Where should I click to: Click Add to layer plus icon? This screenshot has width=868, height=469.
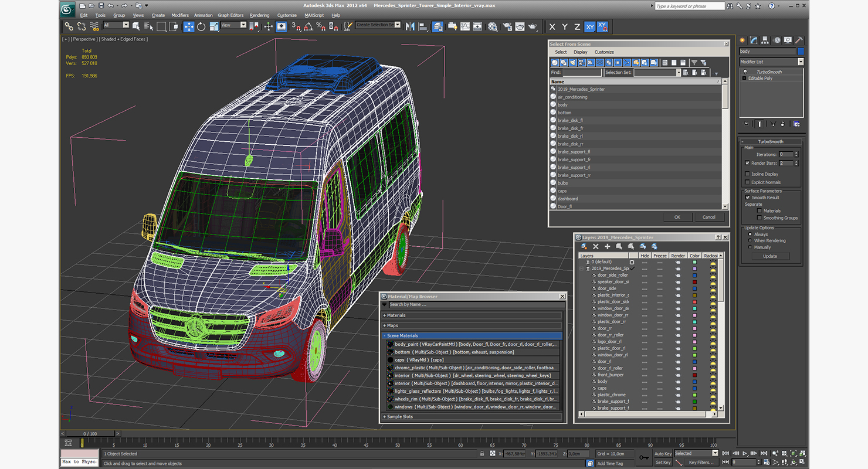tap(608, 247)
